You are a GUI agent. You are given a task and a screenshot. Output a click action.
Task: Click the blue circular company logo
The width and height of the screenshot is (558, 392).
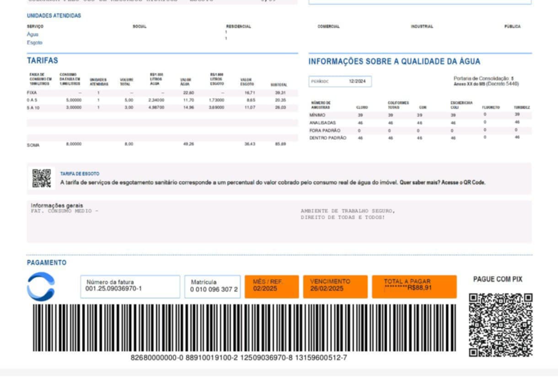click(x=41, y=286)
